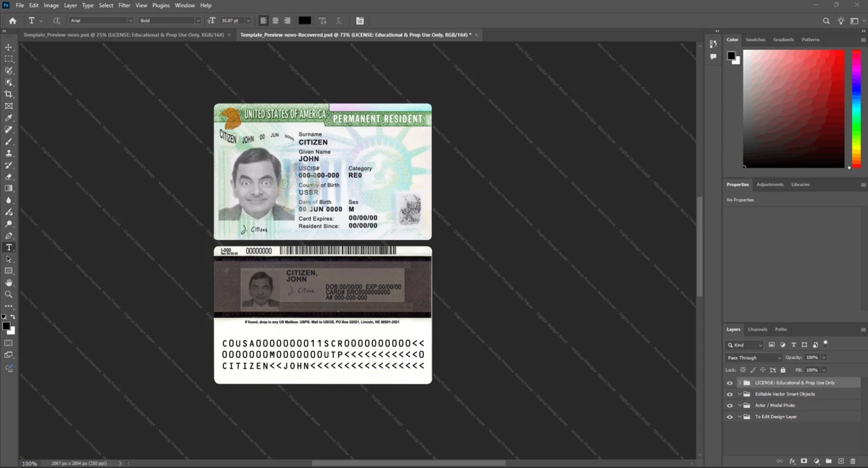Open the Adjustments tab
868x468 pixels.
(x=770, y=184)
